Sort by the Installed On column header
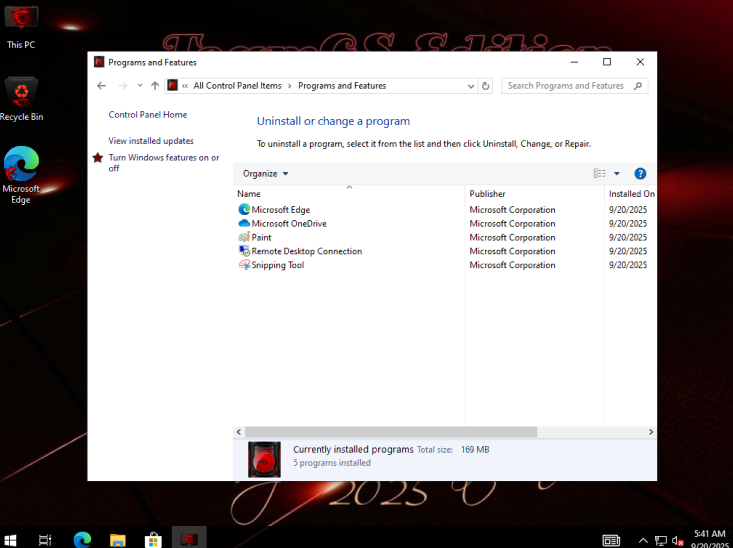 (631, 194)
